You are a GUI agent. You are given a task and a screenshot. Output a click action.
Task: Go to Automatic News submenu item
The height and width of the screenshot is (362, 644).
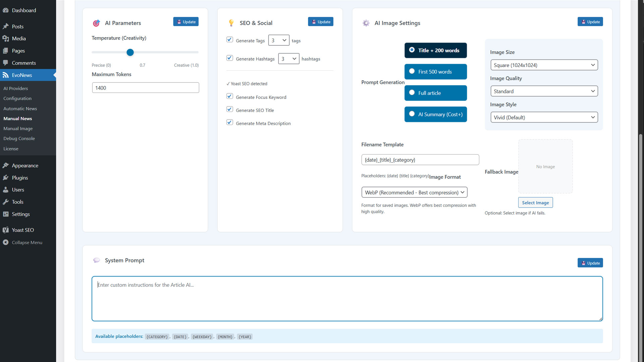click(x=20, y=109)
